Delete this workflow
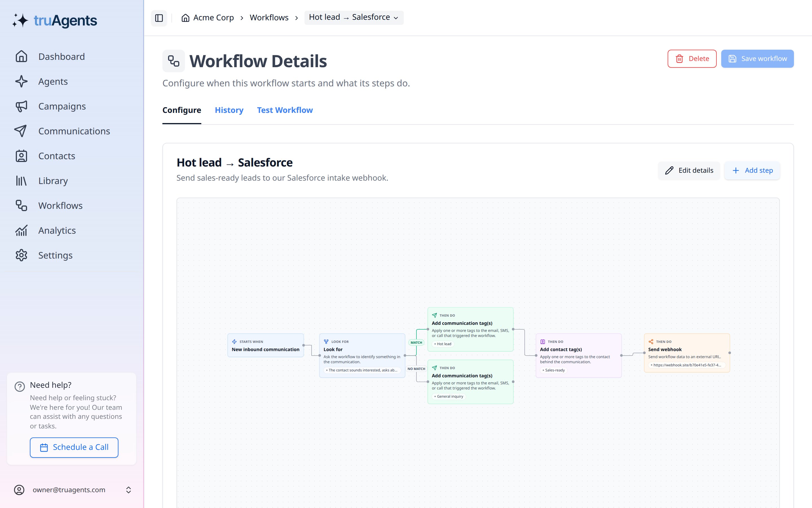812x508 pixels. click(692, 59)
